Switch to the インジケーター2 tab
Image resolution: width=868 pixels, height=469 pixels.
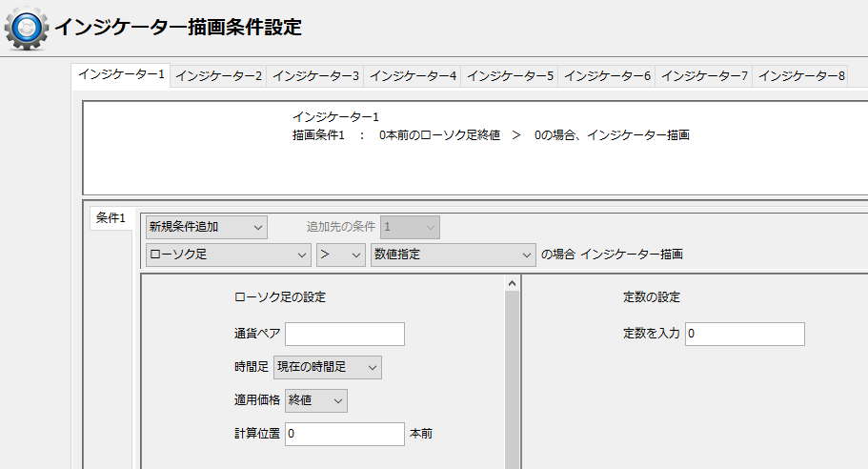(x=218, y=75)
